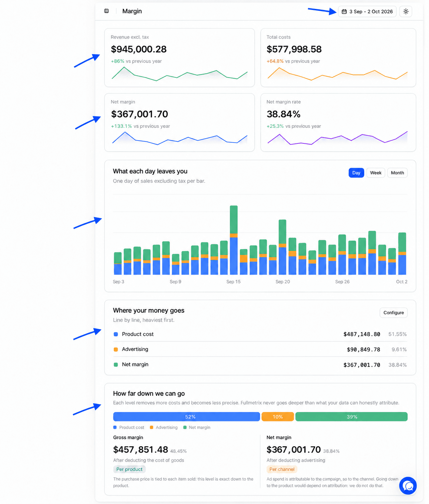
Task: Click the Where your money goes heading
Action: (149, 311)
